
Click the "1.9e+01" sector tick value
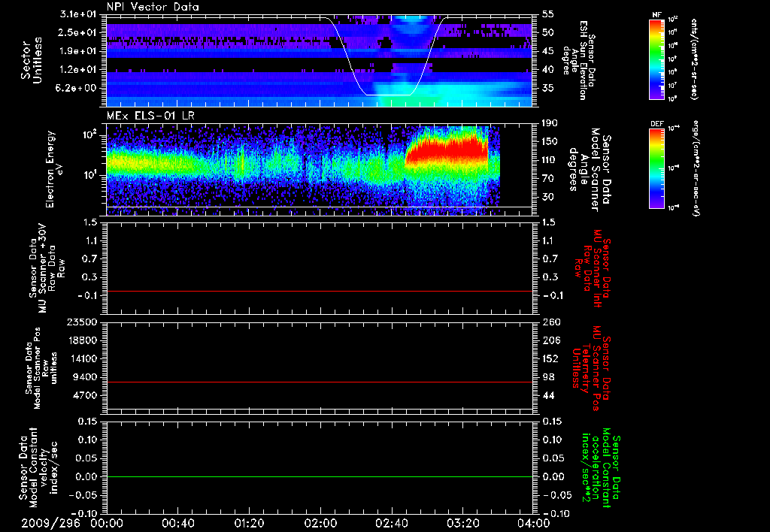click(77, 51)
